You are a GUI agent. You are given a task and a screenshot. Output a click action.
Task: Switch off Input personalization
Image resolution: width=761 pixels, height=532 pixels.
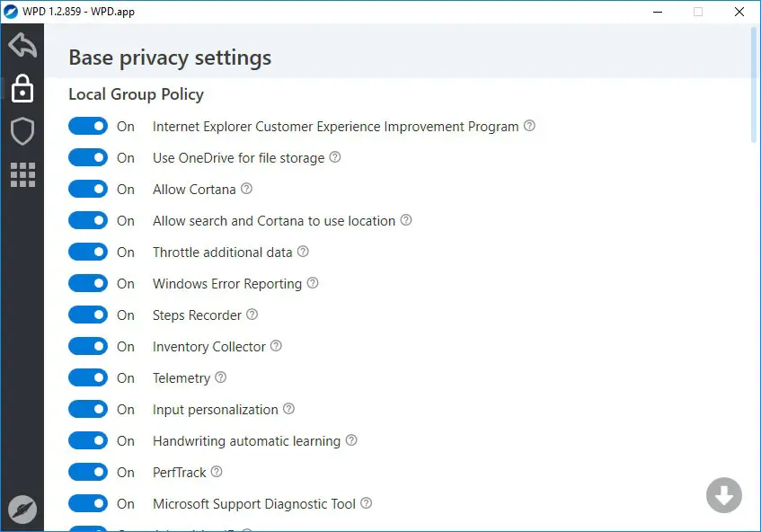pos(88,410)
